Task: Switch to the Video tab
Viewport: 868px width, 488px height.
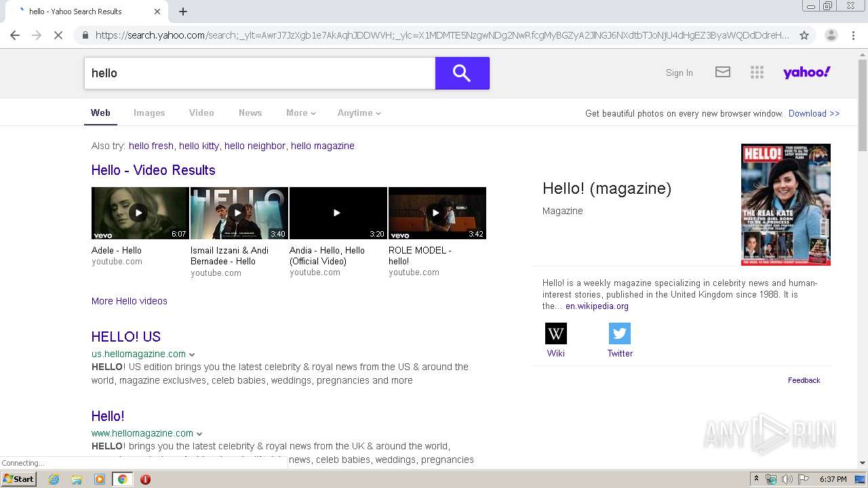Action: pos(201,113)
